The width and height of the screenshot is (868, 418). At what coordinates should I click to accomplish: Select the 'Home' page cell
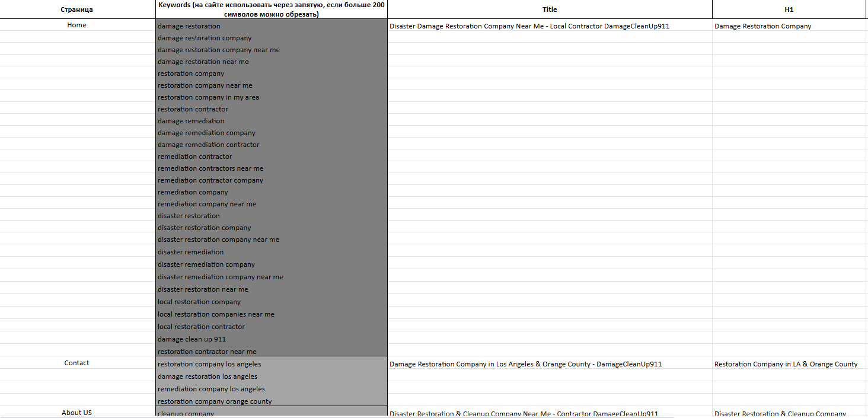(77, 25)
